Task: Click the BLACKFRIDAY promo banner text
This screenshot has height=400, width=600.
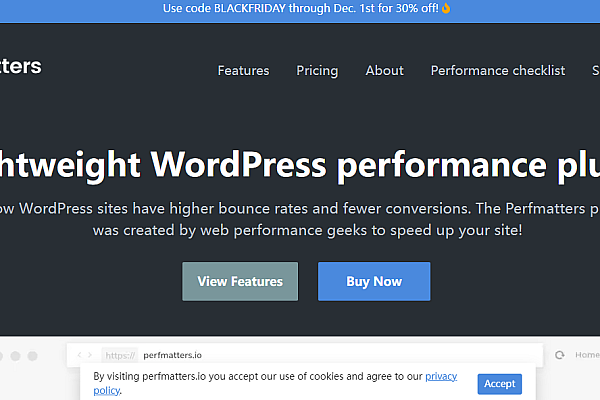Action: click(x=301, y=8)
